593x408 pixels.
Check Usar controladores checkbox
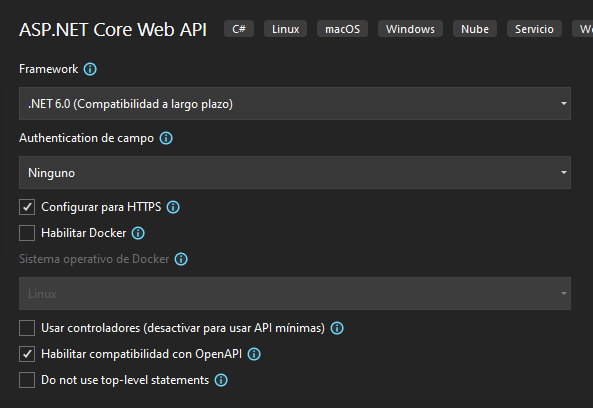click(x=27, y=328)
